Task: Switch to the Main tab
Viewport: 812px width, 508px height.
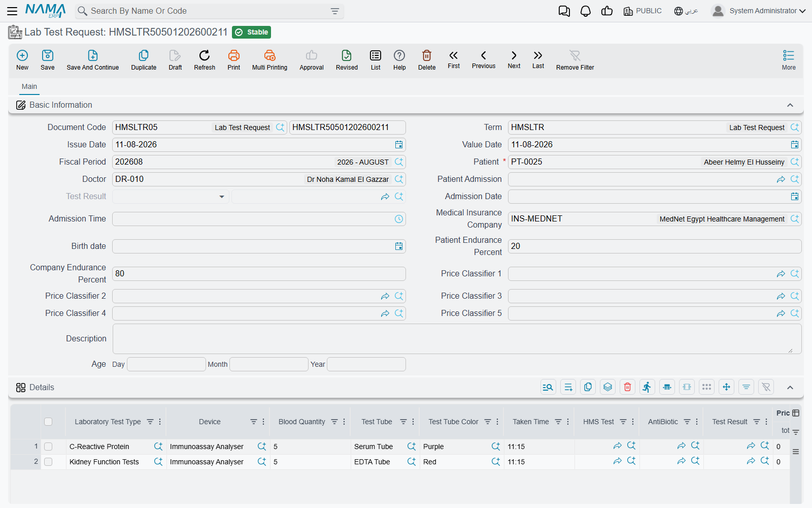Action: [29, 87]
